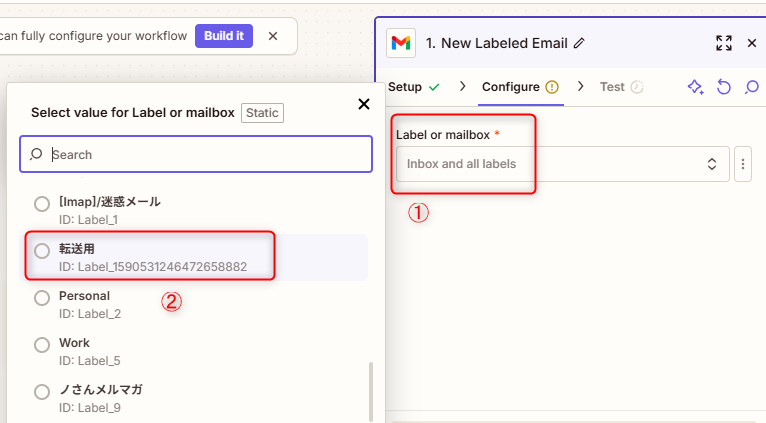Select the 転送用 label radio button
This screenshot has height=423, width=766.
42,251
